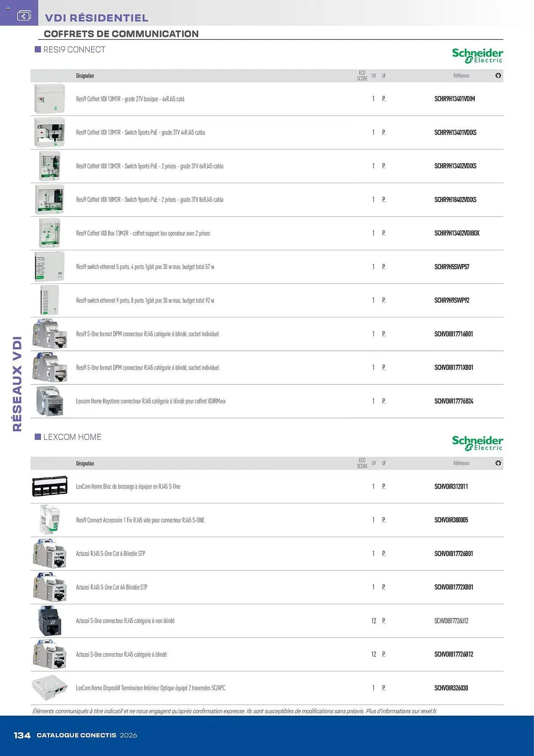Click the blue square bullet before RESI9 CONNECT
Image resolution: width=534 pixels, height=756 pixels.
[38, 50]
